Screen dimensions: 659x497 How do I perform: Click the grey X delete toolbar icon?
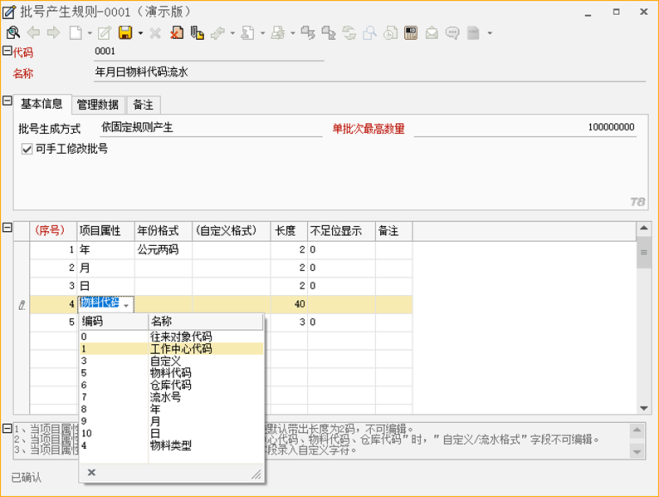[155, 33]
